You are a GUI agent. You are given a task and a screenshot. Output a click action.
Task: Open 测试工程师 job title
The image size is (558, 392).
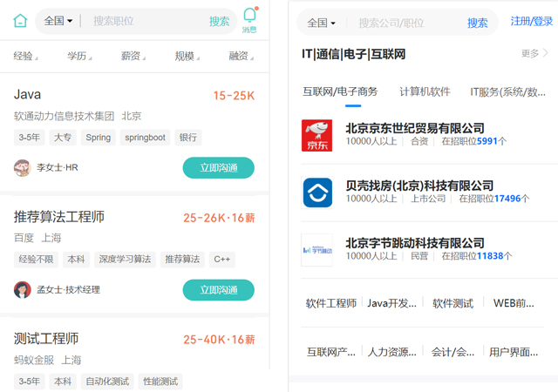click(x=46, y=339)
